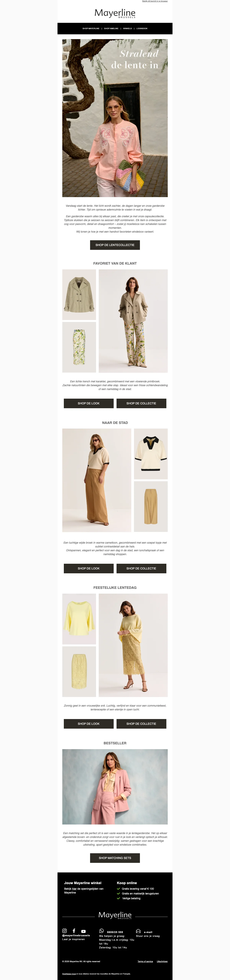The width and height of the screenshot is (230, 980).
Task: Open the Terms of service link
Action: coord(145,961)
